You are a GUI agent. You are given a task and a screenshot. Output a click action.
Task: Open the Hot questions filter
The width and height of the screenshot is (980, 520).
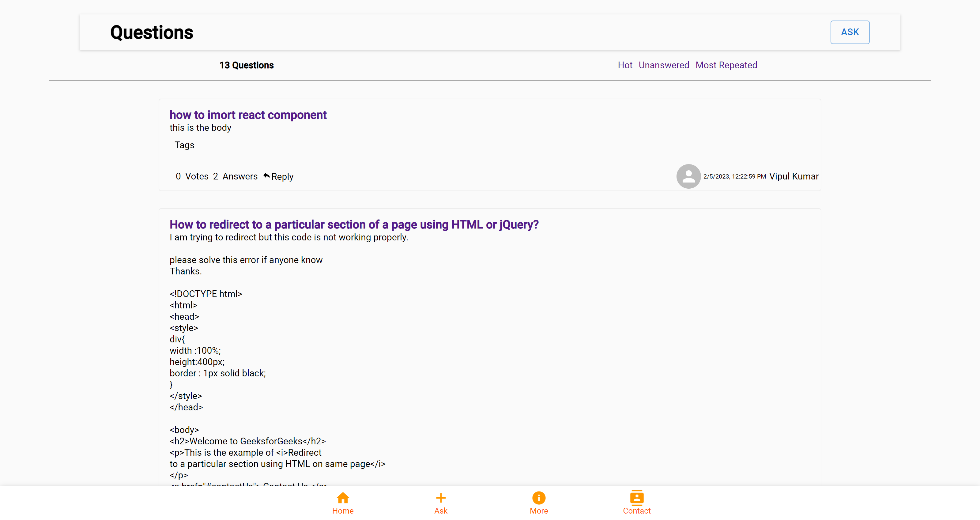click(x=625, y=65)
